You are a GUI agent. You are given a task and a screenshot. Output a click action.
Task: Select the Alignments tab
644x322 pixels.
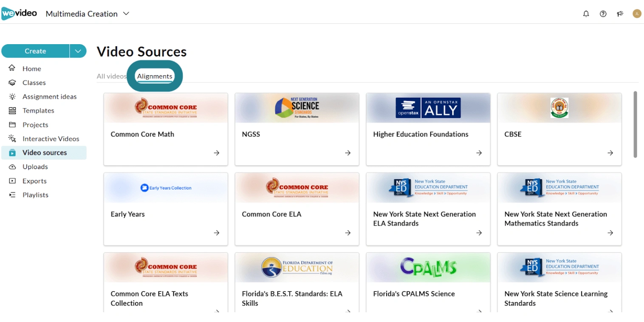click(x=155, y=76)
